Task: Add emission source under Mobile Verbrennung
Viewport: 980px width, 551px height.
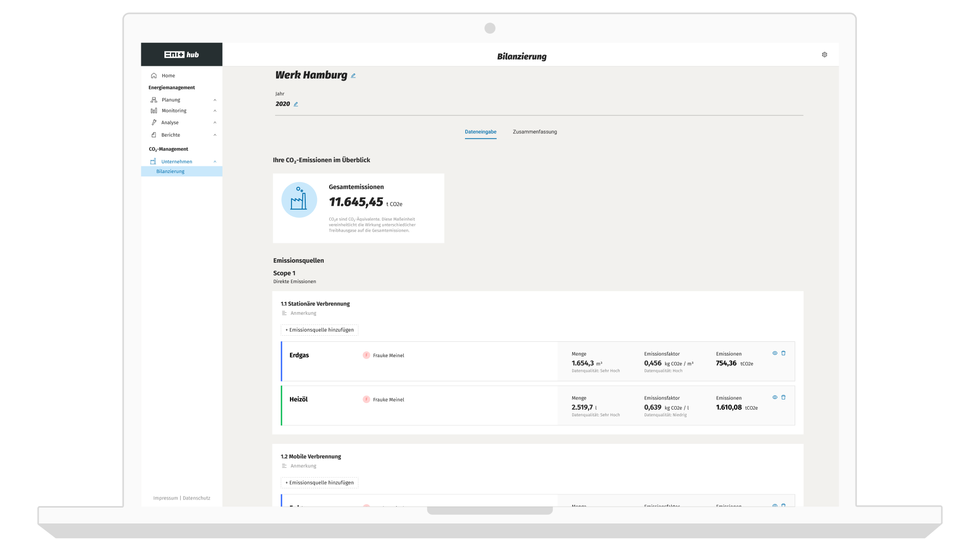Action: point(320,483)
